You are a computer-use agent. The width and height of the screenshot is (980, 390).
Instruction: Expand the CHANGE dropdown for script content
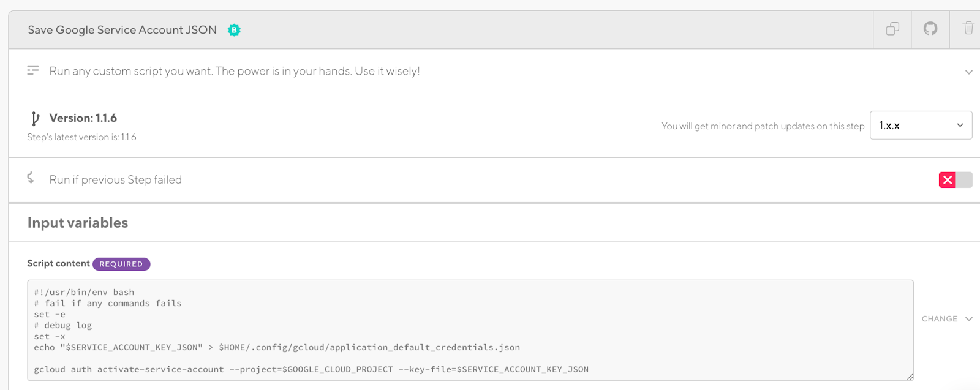pos(947,318)
